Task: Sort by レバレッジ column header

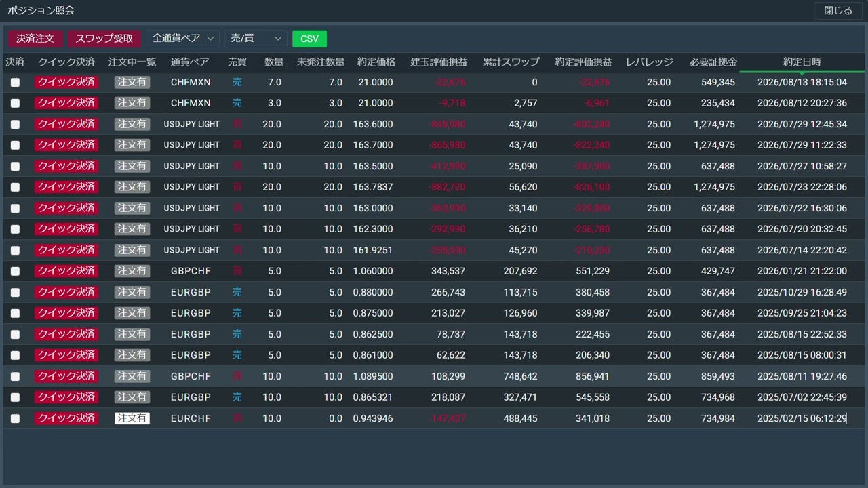Action: point(650,62)
